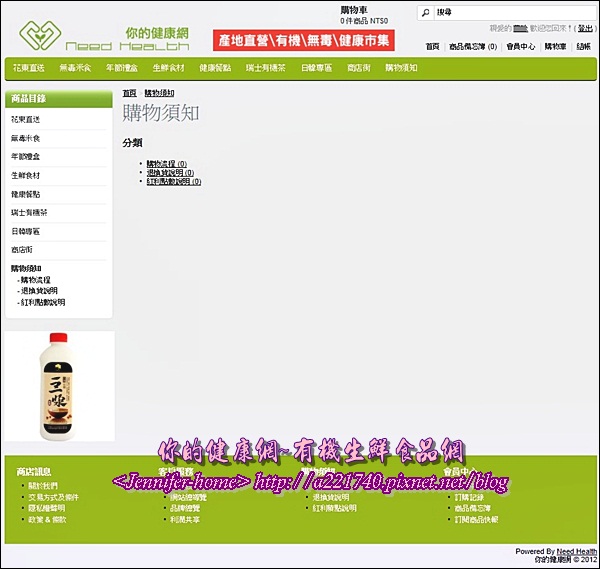Open 退換貨說明 footer link
This screenshot has height=569, width=600.
[331, 497]
